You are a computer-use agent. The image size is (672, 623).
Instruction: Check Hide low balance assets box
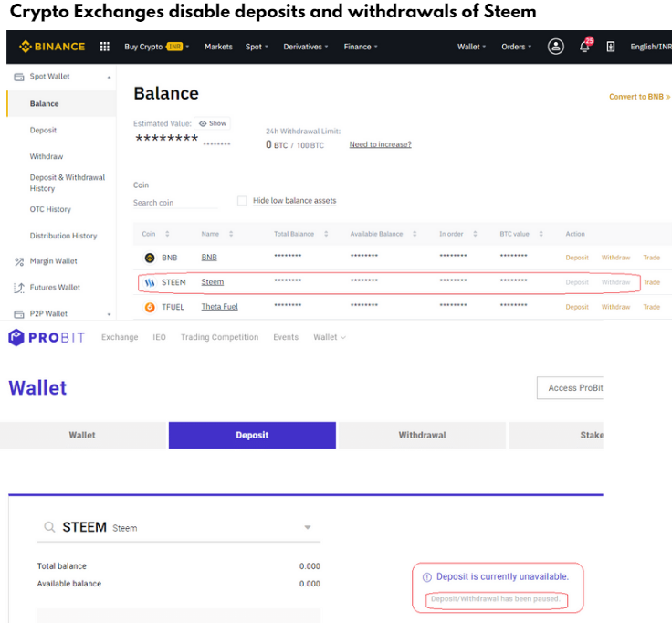tap(242, 201)
